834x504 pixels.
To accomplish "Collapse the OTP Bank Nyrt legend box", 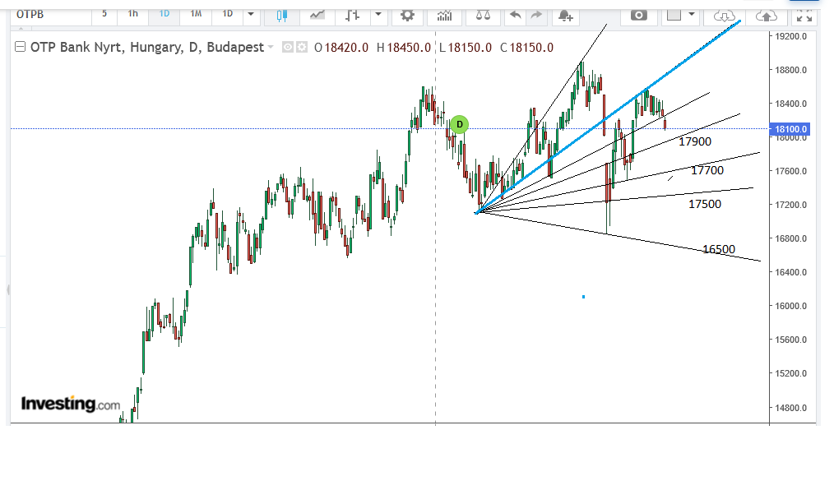I will coord(21,47).
